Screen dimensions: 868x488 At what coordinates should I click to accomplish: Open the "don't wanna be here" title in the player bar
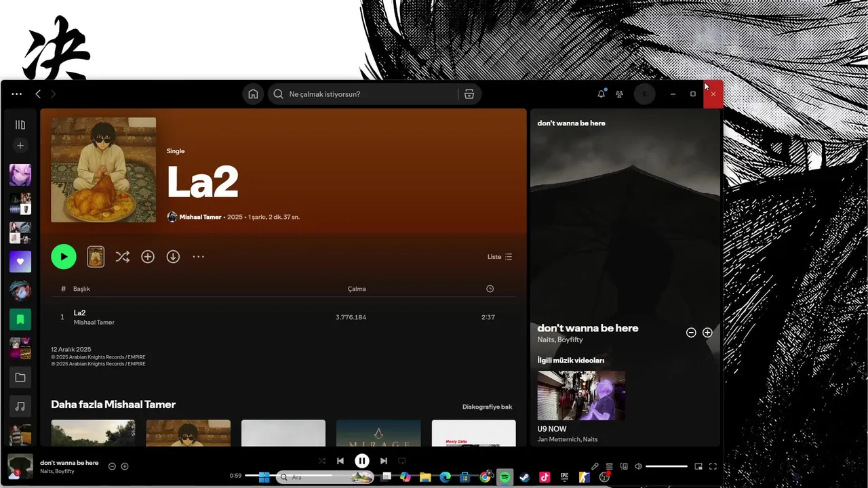(69, 463)
